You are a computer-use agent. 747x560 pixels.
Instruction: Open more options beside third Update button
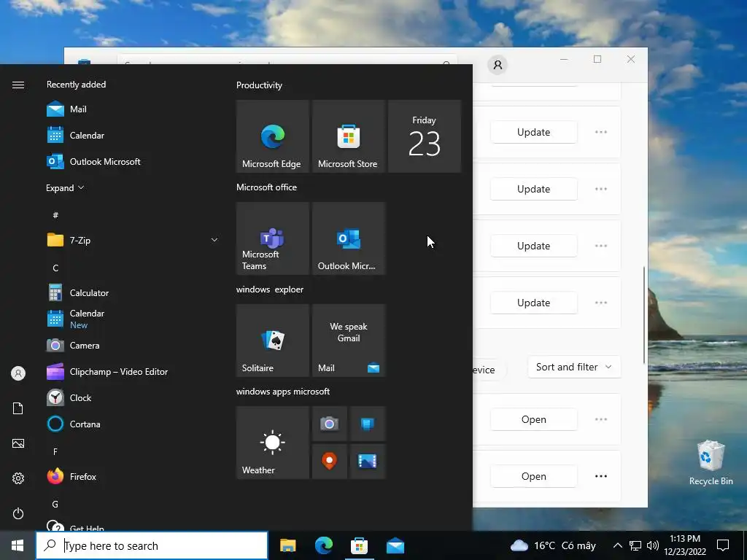pyautogui.click(x=601, y=246)
